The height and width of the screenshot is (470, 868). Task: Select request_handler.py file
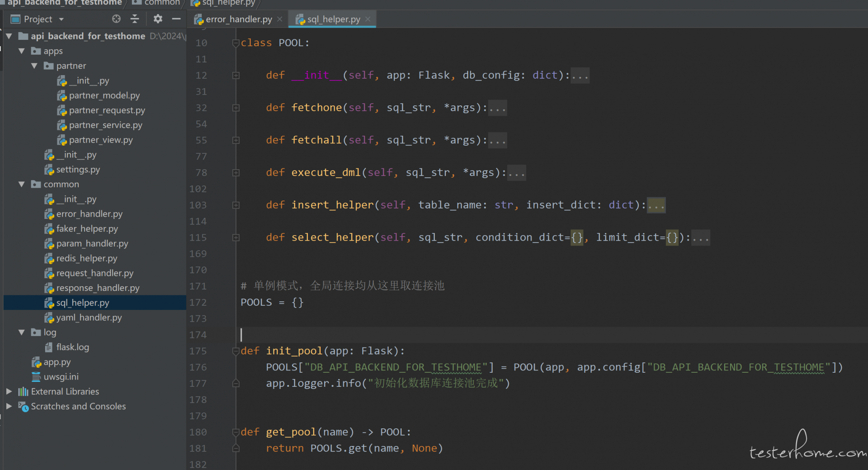pyautogui.click(x=95, y=273)
